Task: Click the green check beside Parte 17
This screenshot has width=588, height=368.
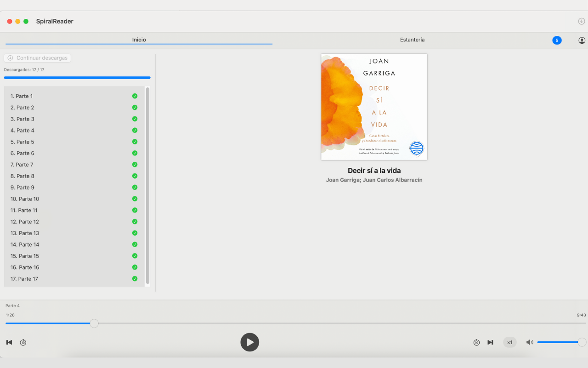Action: click(135, 279)
